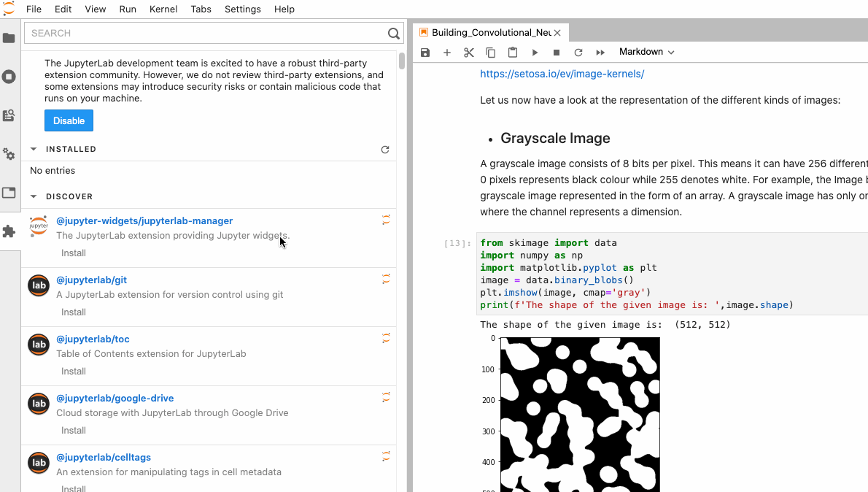
Task: Switch to the Building_Convolutional_Neu notebook tab
Action: 487,32
